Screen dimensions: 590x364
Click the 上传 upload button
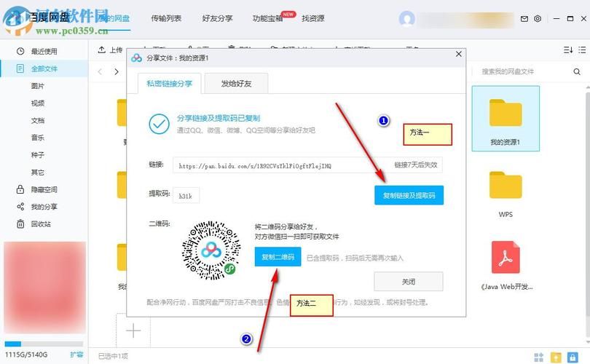point(110,50)
